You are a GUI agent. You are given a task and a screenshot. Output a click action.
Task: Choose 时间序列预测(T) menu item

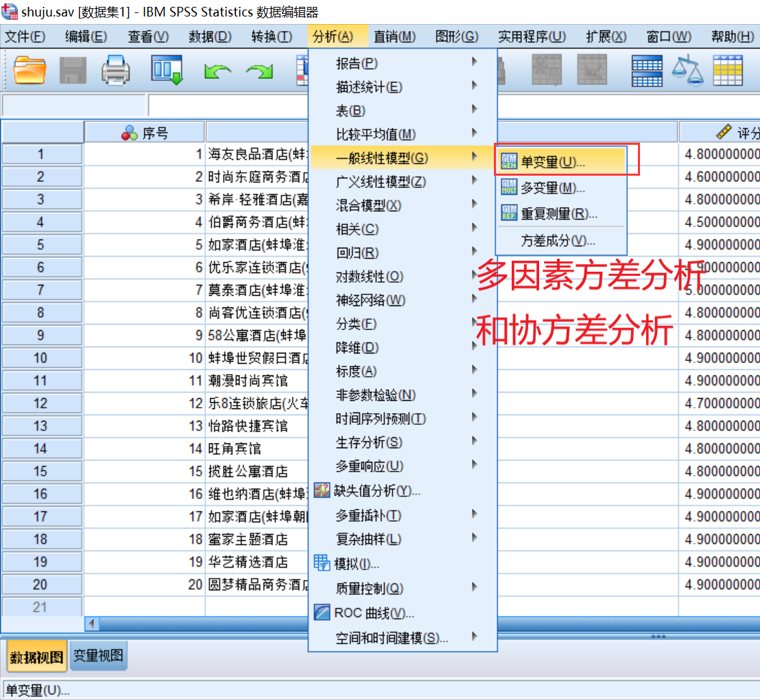pyautogui.click(x=403, y=419)
